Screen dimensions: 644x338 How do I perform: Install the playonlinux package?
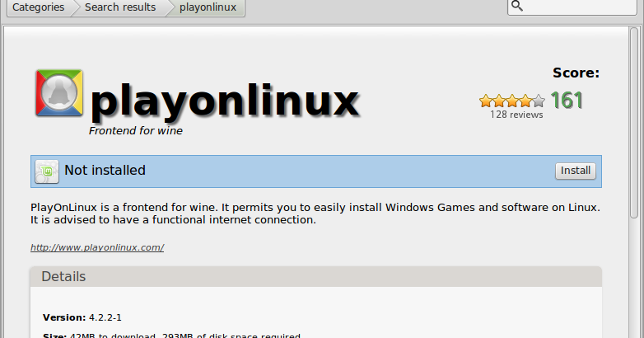(x=576, y=171)
